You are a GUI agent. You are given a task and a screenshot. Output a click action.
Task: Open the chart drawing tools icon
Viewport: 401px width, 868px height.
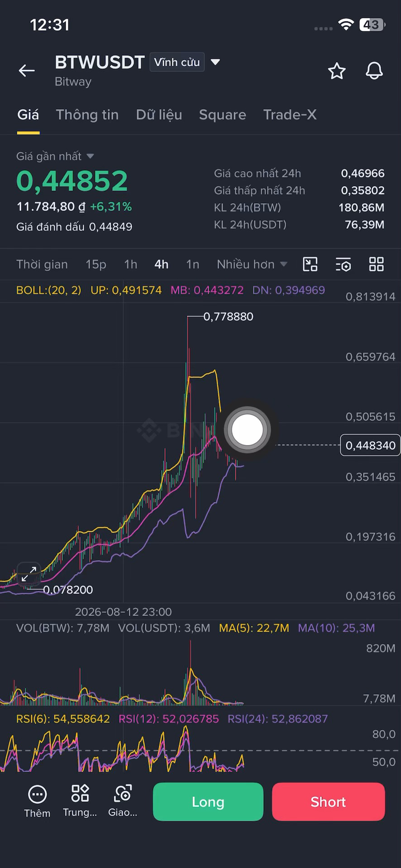310,264
